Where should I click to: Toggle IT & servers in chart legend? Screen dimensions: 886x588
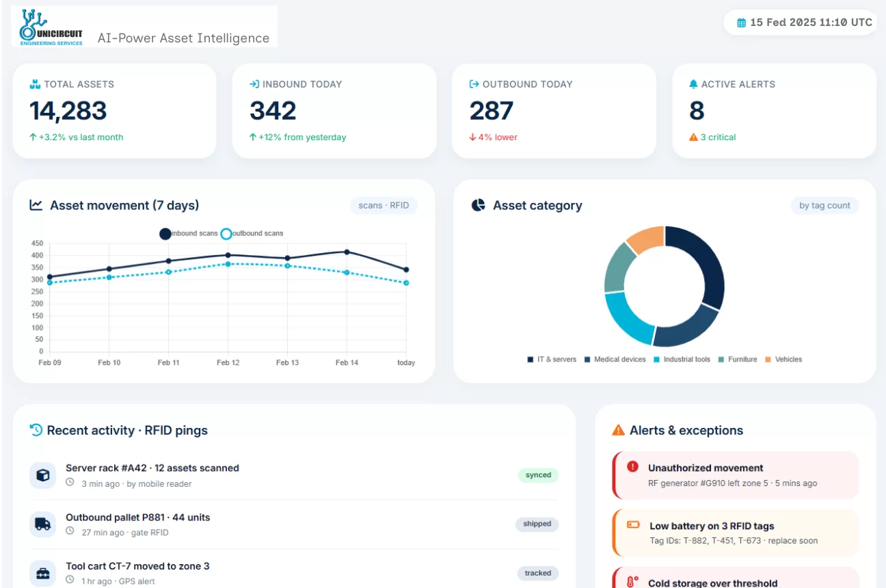551,360
